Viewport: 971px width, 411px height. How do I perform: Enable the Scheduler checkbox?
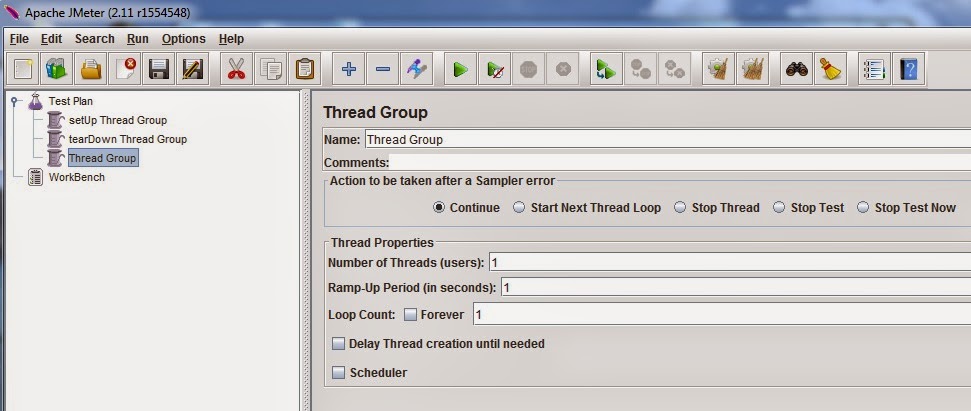click(338, 373)
